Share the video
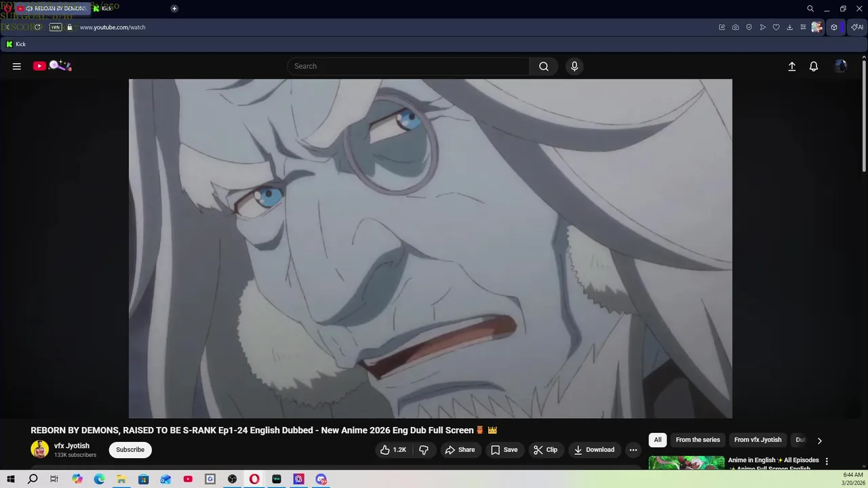The width and height of the screenshot is (868, 488). [x=460, y=450]
